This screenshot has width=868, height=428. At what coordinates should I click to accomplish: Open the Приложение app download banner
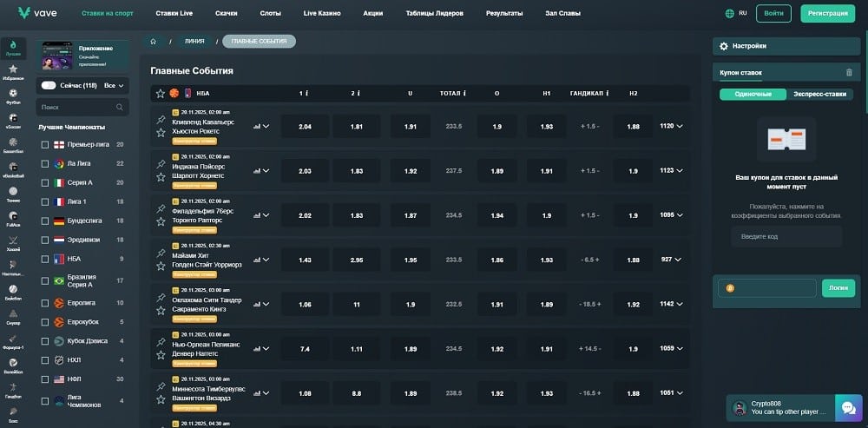tap(82, 56)
